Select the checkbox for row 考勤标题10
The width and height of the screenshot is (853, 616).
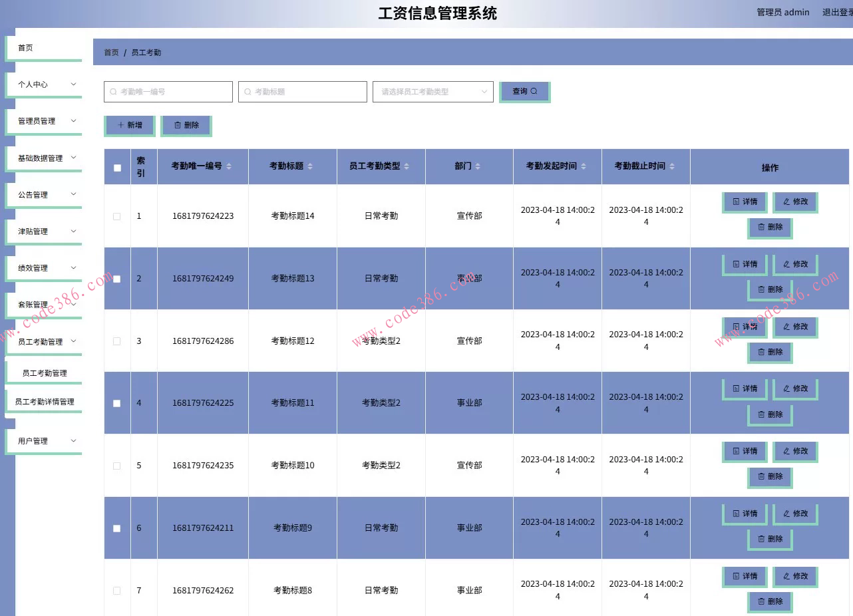click(x=117, y=466)
